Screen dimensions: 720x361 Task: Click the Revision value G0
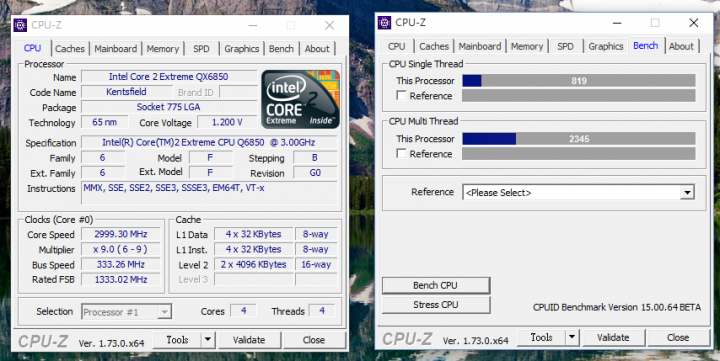click(x=315, y=173)
